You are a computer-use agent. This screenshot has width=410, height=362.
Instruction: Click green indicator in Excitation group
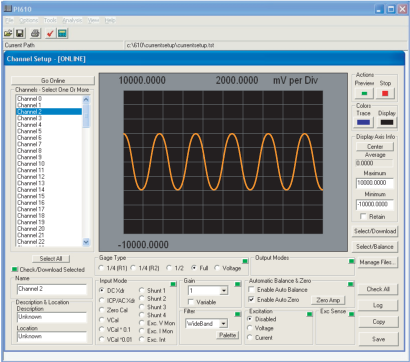tap(309, 314)
